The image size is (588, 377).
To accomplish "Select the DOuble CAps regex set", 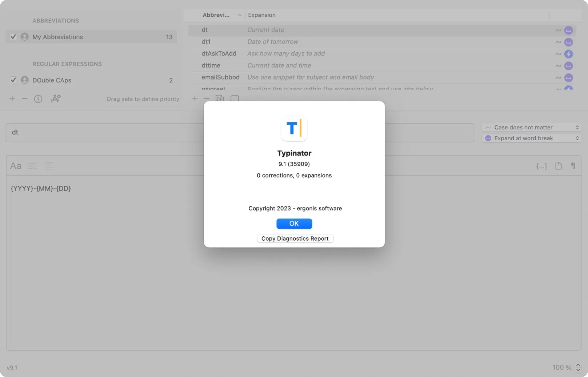I will coord(91,80).
